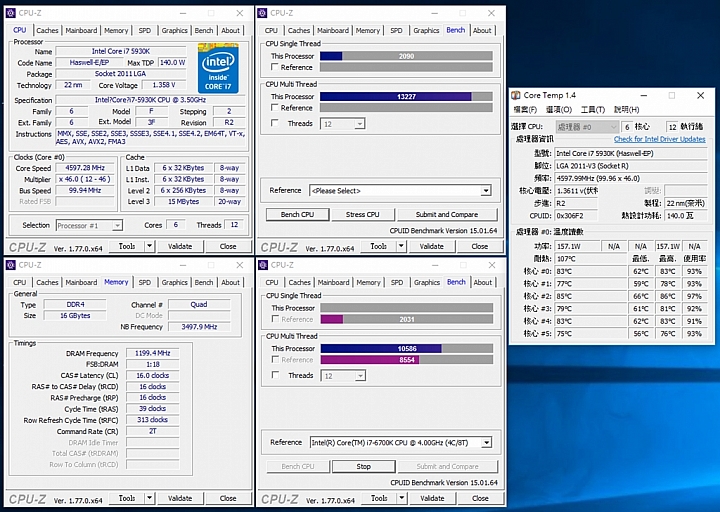Open SPD tab in the Memory window
This screenshot has height=512, width=720.
[x=145, y=282]
